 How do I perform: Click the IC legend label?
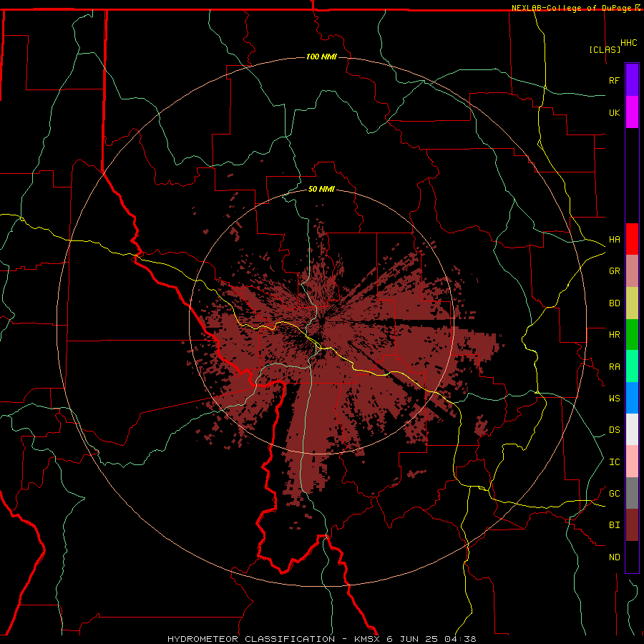coord(614,462)
